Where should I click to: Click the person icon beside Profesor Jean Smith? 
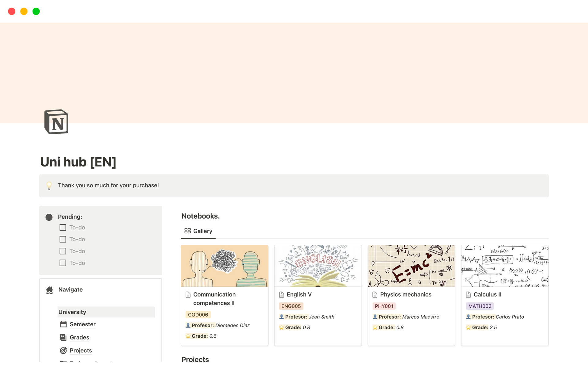coord(282,317)
